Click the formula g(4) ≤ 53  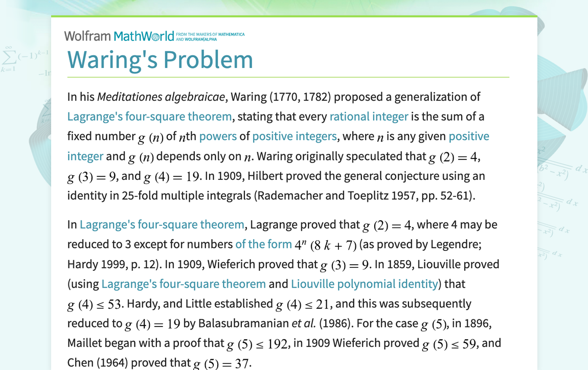(x=95, y=305)
